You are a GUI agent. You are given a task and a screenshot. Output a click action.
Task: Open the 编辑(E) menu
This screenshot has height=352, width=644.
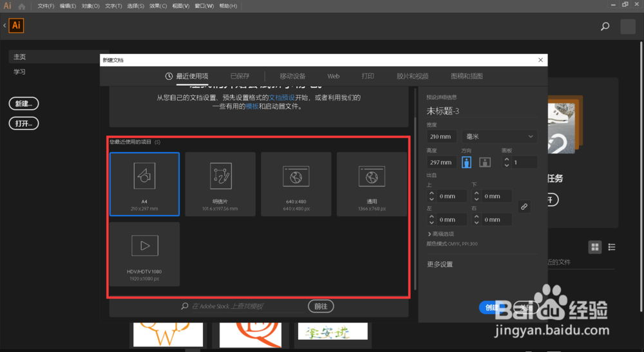(68, 6)
